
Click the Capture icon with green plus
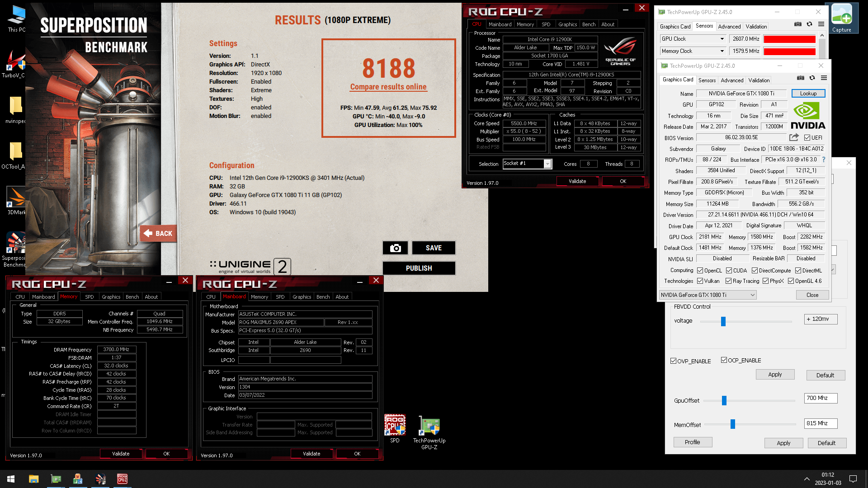tap(841, 18)
